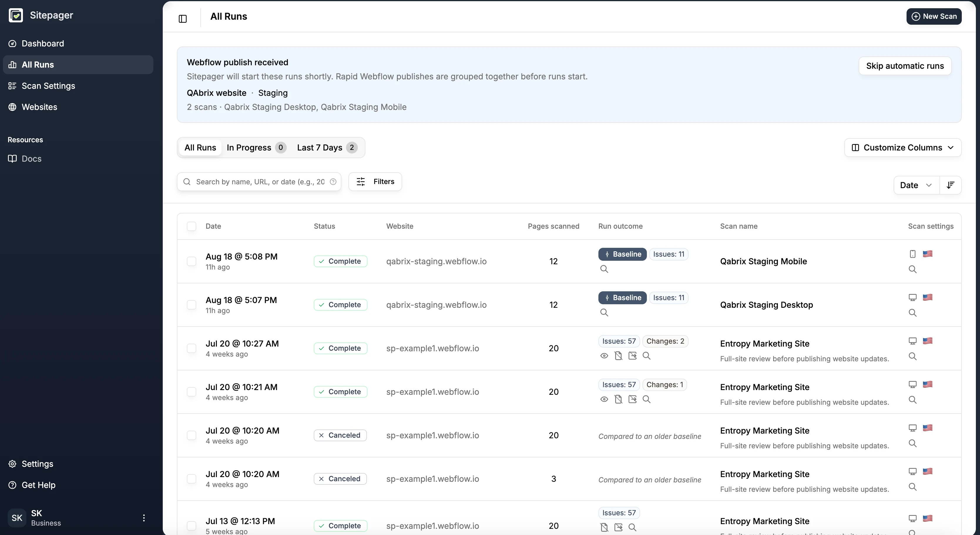Click magnifier outcome icon in Qabrix Staging Desktop row

click(604, 312)
